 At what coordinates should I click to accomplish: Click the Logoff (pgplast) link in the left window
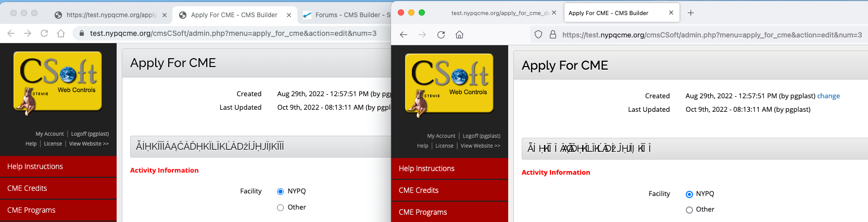90,134
